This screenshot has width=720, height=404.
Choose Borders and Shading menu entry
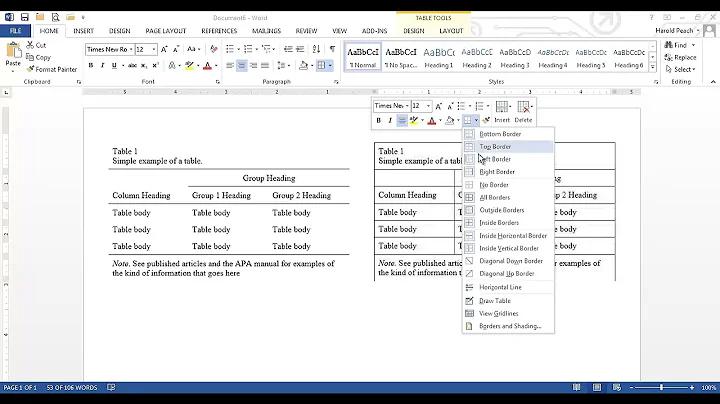(508, 326)
